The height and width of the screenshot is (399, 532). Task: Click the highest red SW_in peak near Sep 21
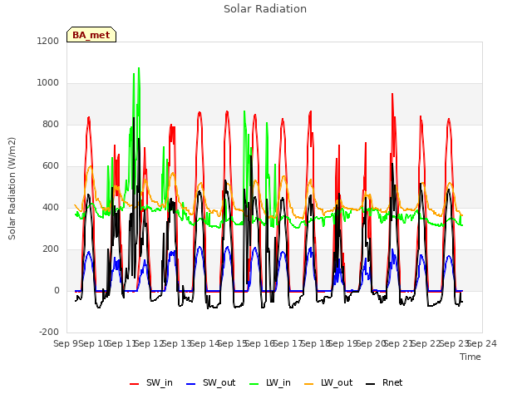[392, 94]
